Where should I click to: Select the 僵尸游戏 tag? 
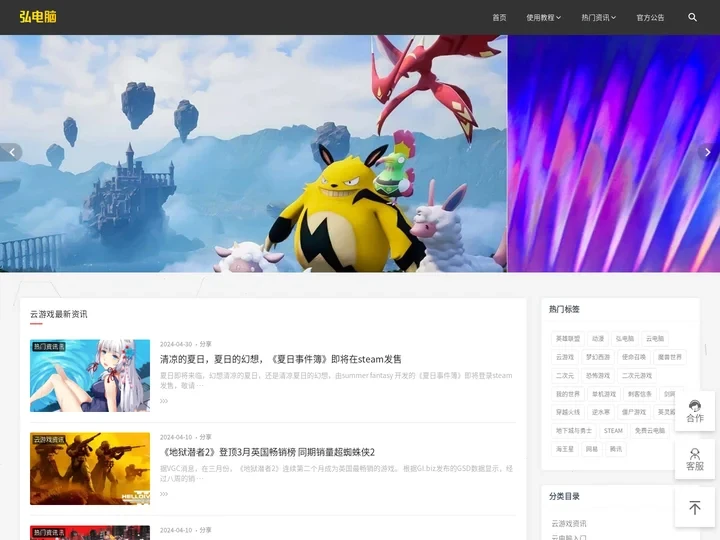point(634,412)
